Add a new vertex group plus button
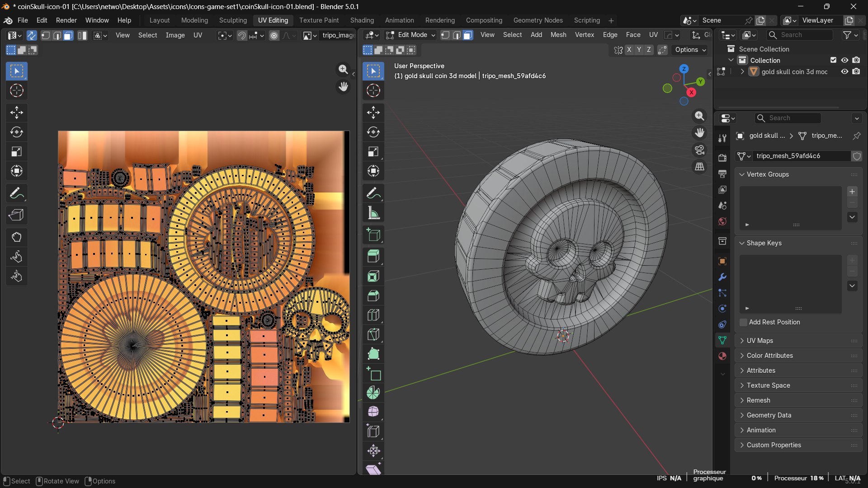This screenshot has height=488, width=868. pyautogui.click(x=852, y=192)
